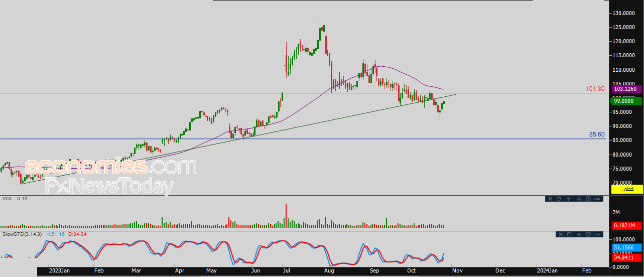Click the 85.60 support level label
Screen dimensions: 644x277
click(x=597, y=134)
